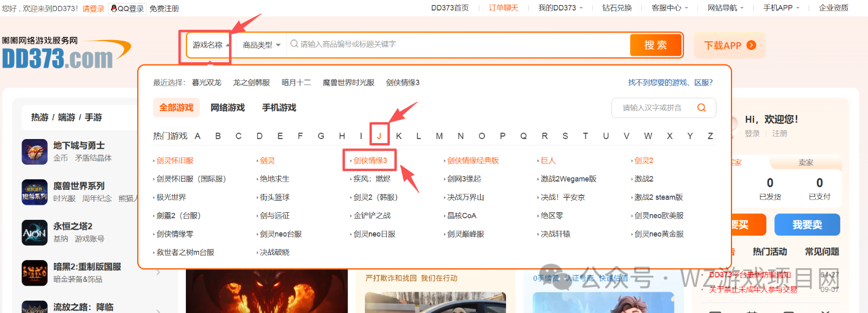Open the 卖家 tab in user panel
This screenshot has height=313, width=868.
(x=805, y=163)
